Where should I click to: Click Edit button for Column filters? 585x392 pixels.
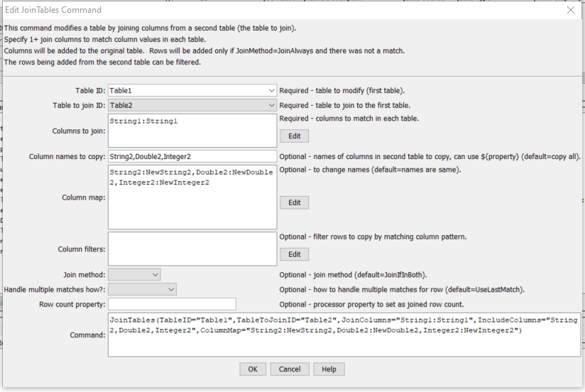coord(294,254)
